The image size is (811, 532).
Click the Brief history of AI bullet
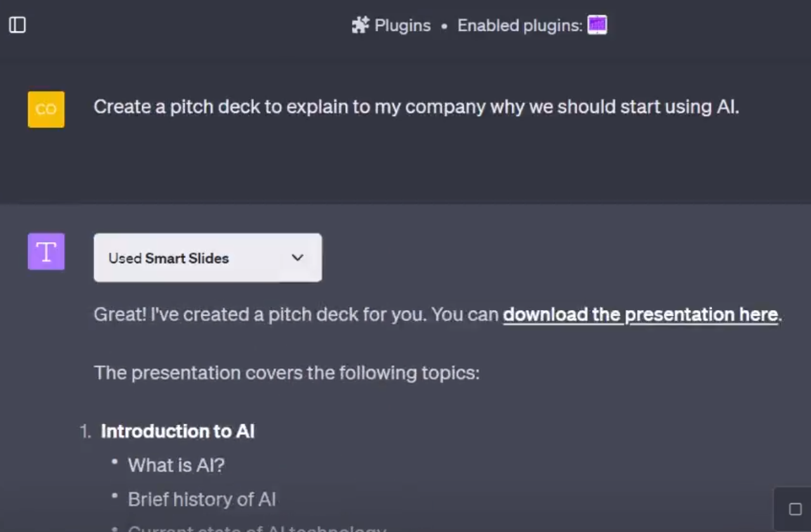202,499
